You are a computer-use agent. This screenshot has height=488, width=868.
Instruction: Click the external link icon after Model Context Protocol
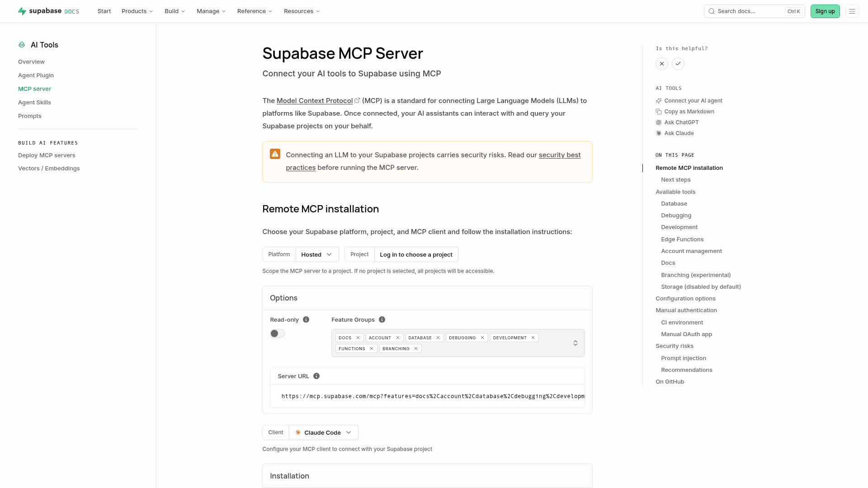coord(357,100)
